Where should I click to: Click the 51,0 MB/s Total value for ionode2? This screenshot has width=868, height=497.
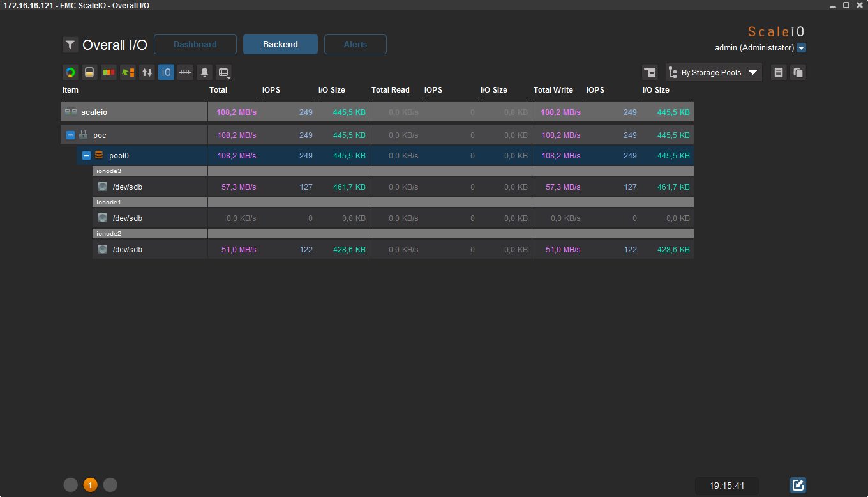click(x=239, y=250)
